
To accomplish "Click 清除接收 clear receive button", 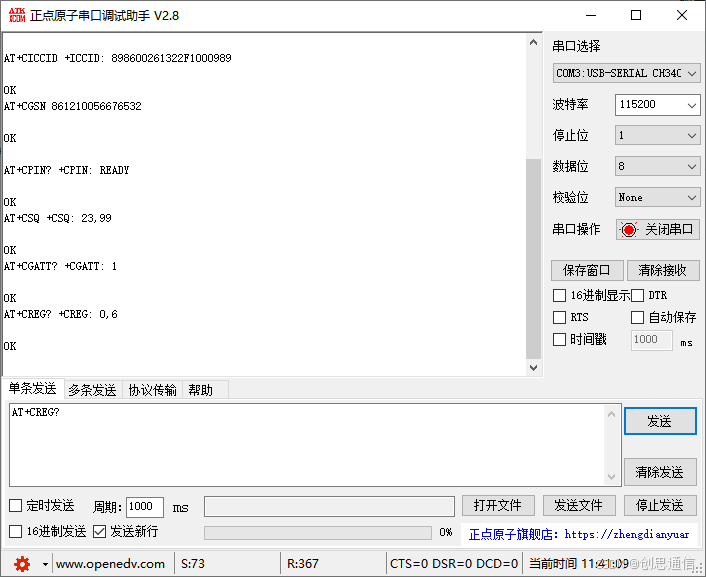I will click(663, 270).
